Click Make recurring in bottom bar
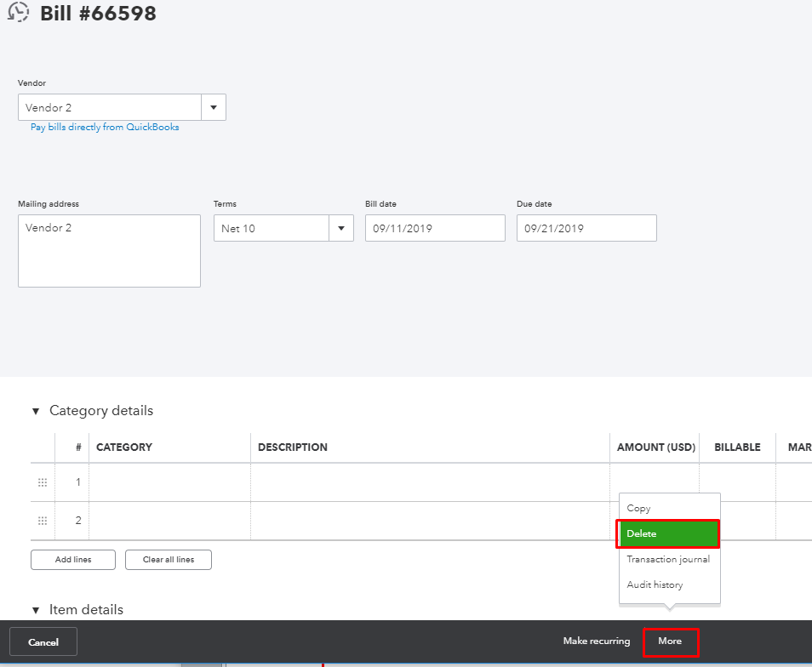Viewport: 812px width, 667px height. (x=597, y=641)
